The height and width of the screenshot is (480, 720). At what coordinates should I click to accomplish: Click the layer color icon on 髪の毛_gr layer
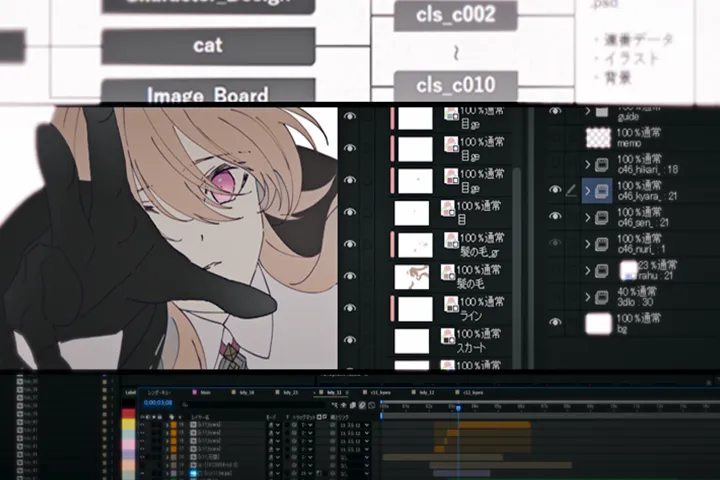[451, 240]
